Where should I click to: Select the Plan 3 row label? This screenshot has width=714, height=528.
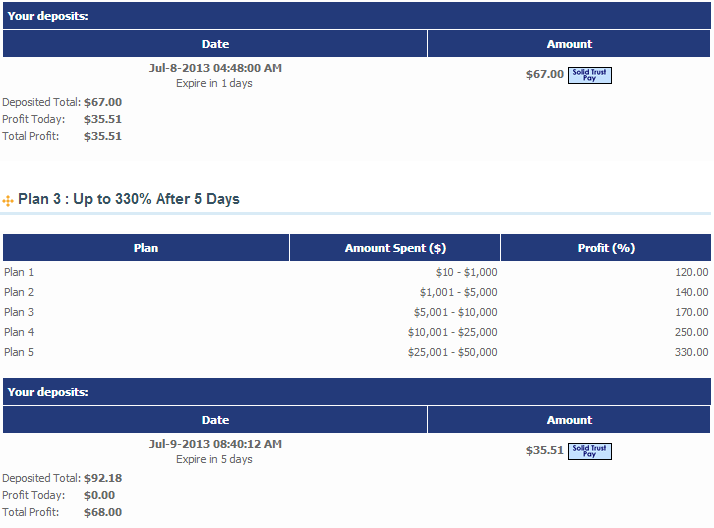[19, 312]
